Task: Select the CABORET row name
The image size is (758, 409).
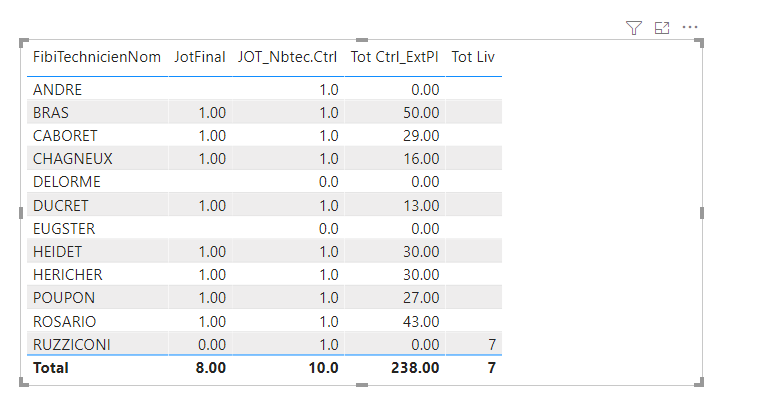Action: [65, 136]
